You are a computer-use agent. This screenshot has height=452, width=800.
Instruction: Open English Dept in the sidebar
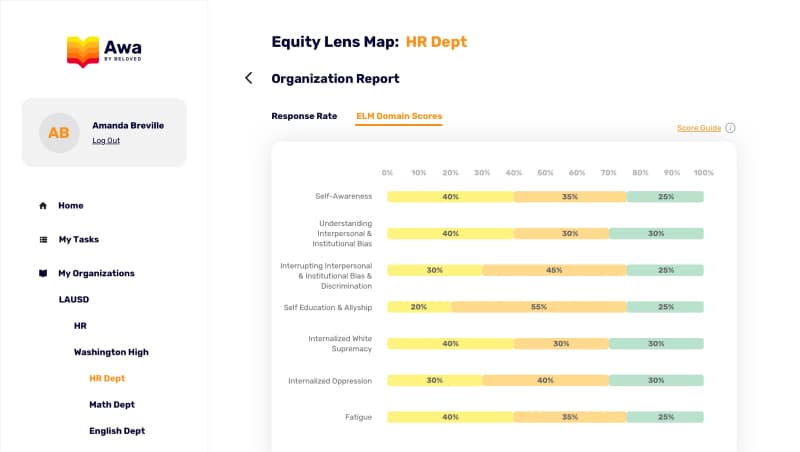(x=116, y=431)
